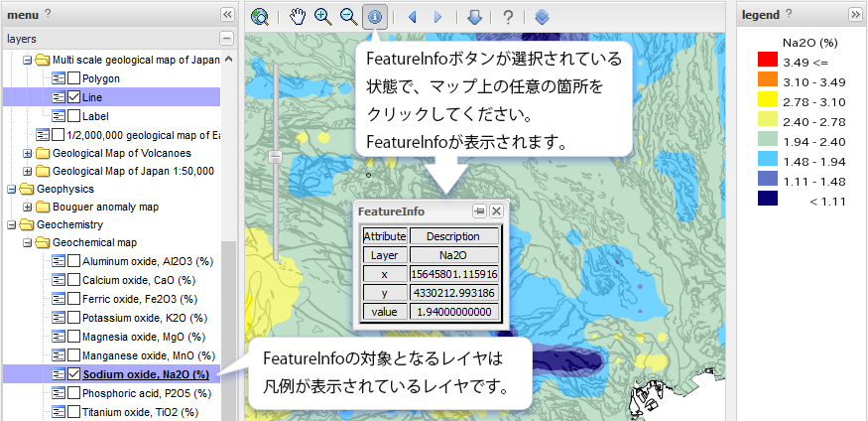The image size is (868, 421).
Task: Collapse the Geochemical map folder
Action: pyautogui.click(x=27, y=242)
